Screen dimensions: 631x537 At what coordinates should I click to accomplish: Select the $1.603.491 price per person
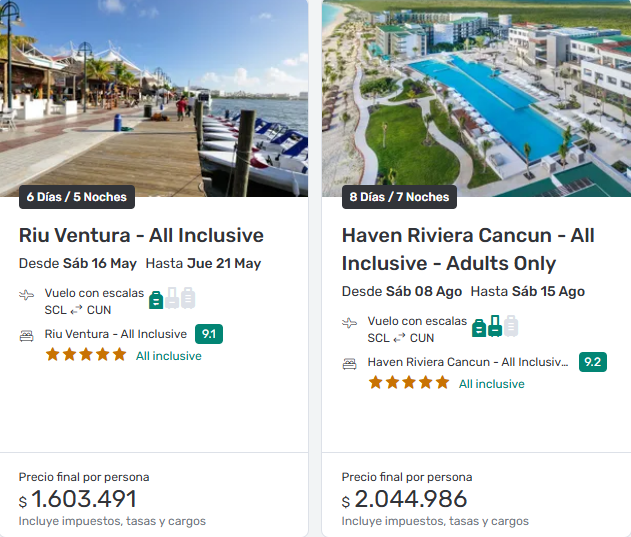point(78,500)
